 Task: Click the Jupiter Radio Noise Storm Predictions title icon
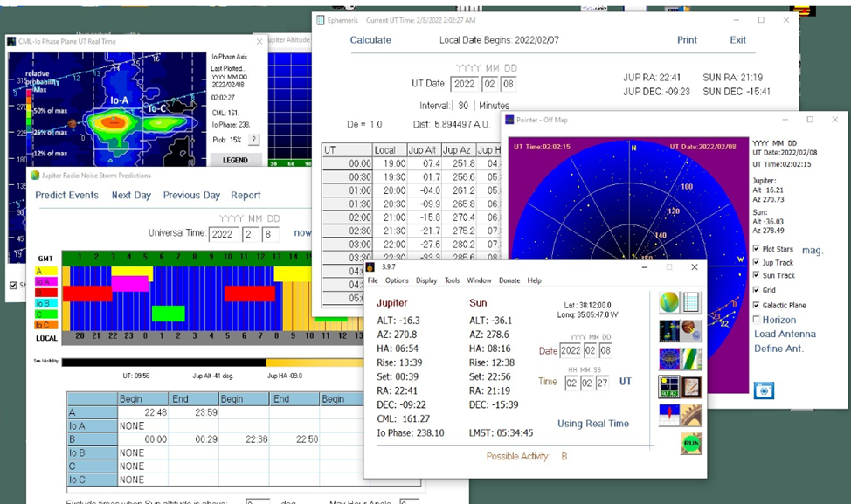coord(35,176)
